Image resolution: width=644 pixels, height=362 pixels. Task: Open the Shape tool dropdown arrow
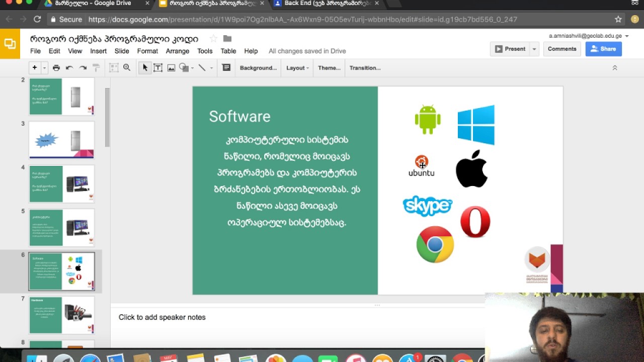coord(192,68)
